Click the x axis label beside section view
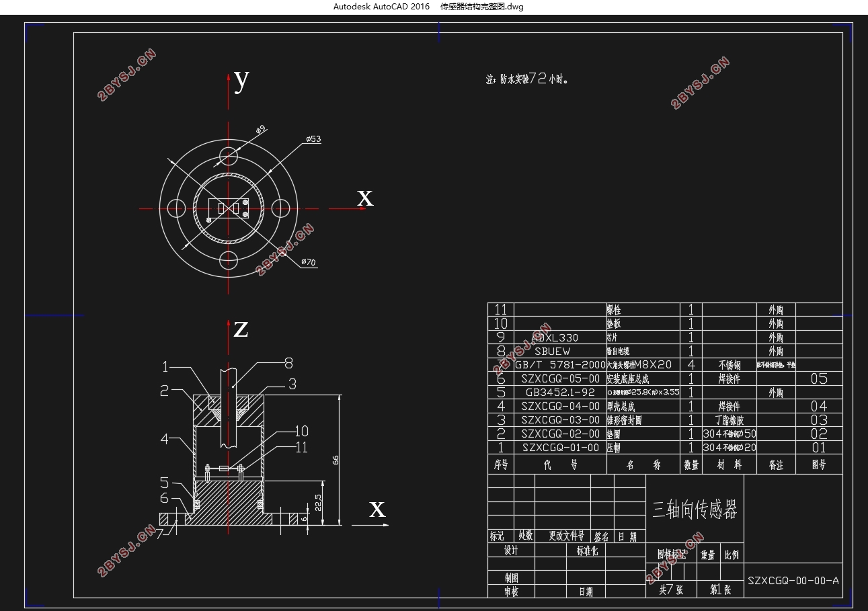The height and width of the screenshot is (611, 868). point(377,510)
